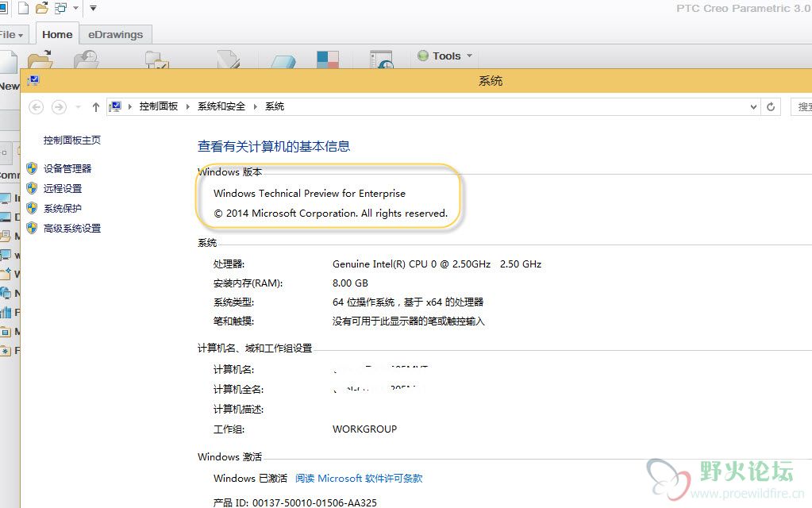Image resolution: width=812 pixels, height=508 pixels.
Task: Open 系统保护 link
Action: point(63,208)
